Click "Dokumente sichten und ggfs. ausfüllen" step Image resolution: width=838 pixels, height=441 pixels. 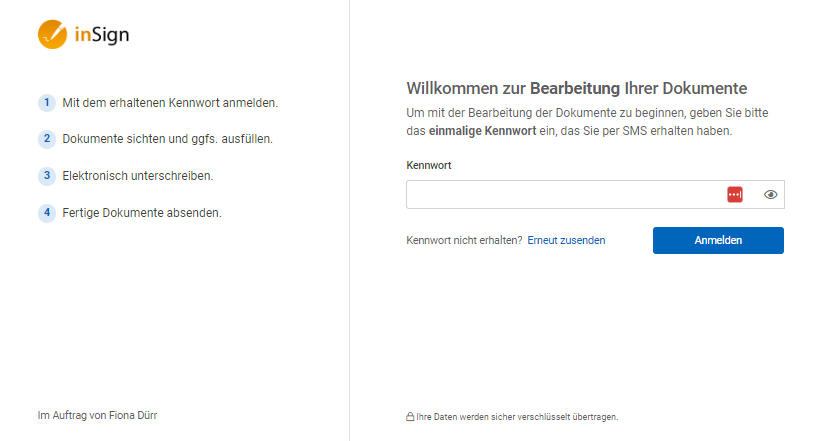(x=167, y=139)
